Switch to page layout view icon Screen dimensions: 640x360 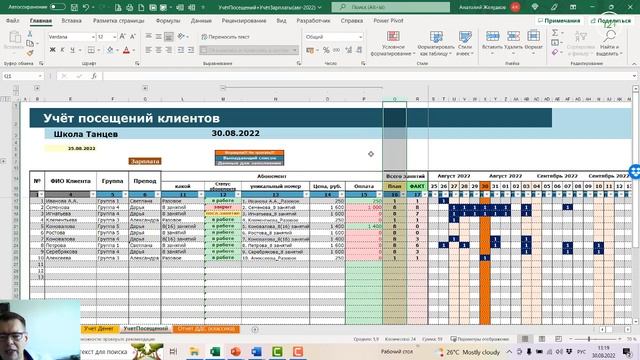coord(542,339)
